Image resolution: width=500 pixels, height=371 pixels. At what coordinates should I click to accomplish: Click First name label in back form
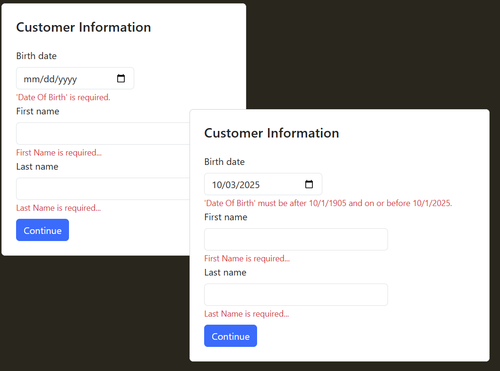(x=38, y=111)
